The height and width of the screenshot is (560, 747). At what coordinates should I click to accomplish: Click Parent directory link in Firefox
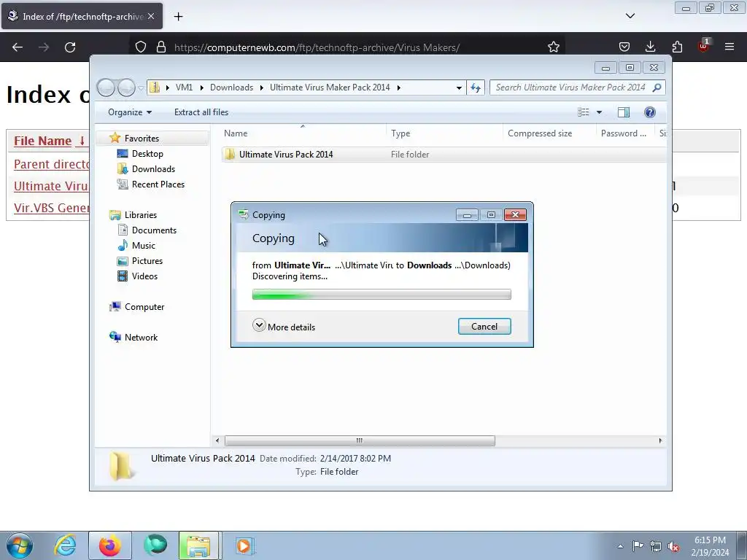click(52, 164)
